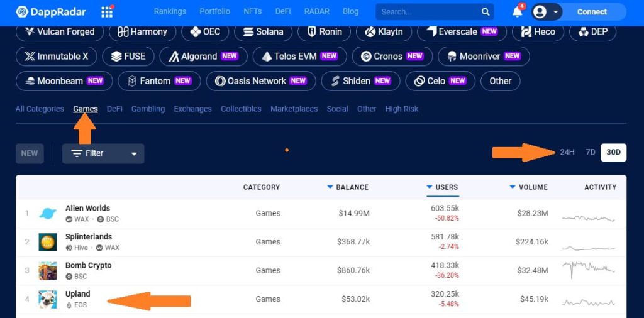Viewport: 644px width, 318px height.
Task: Filter by Harmony chain
Action: (x=143, y=31)
